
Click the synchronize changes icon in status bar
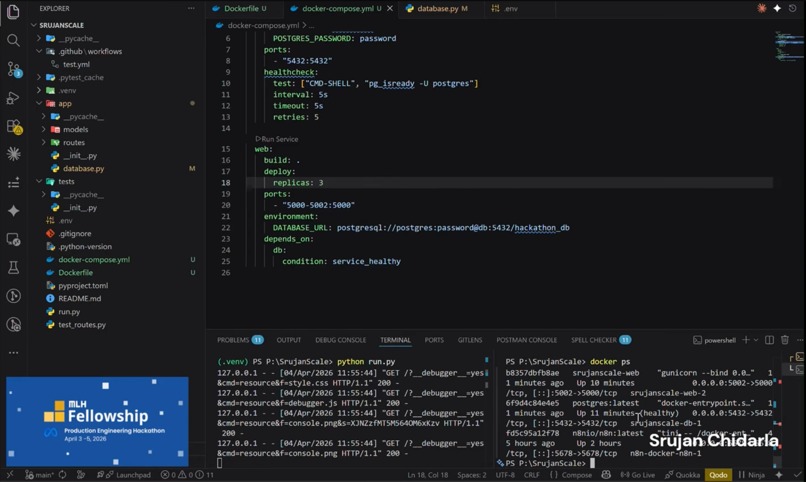[63, 475]
